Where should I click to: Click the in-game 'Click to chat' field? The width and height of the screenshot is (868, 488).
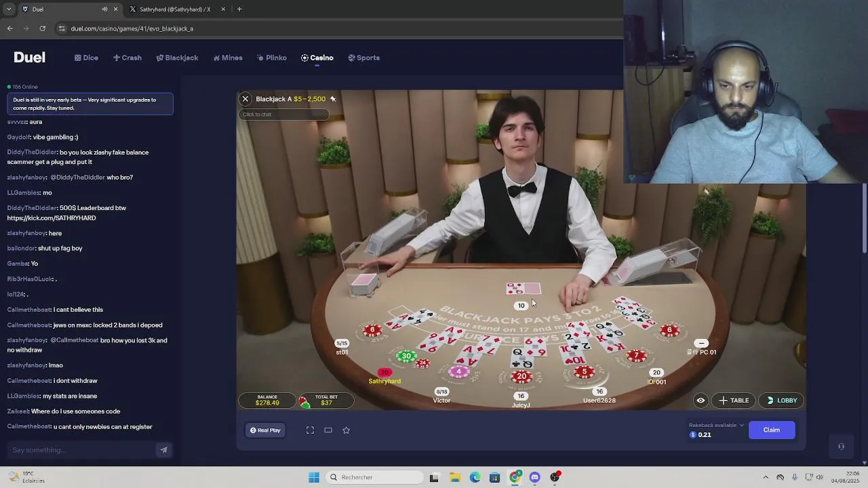pos(283,115)
